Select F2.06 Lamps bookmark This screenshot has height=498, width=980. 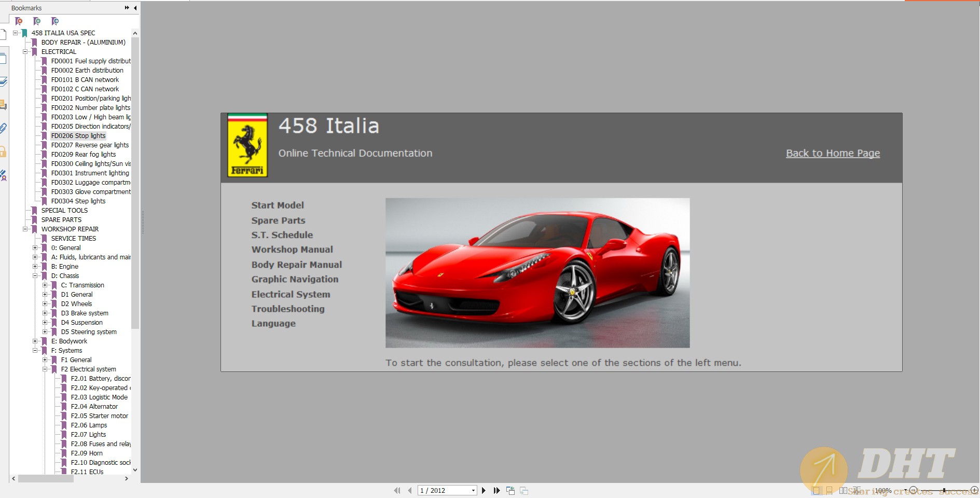tap(89, 425)
